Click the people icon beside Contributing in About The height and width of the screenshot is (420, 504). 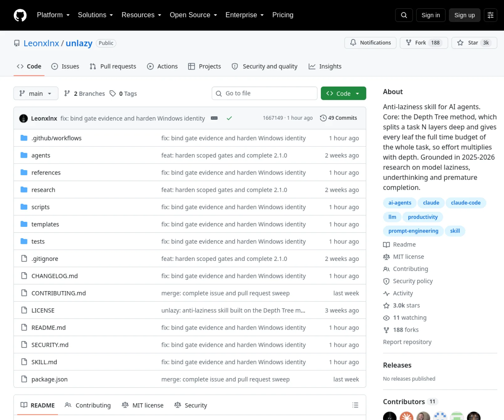(387, 269)
